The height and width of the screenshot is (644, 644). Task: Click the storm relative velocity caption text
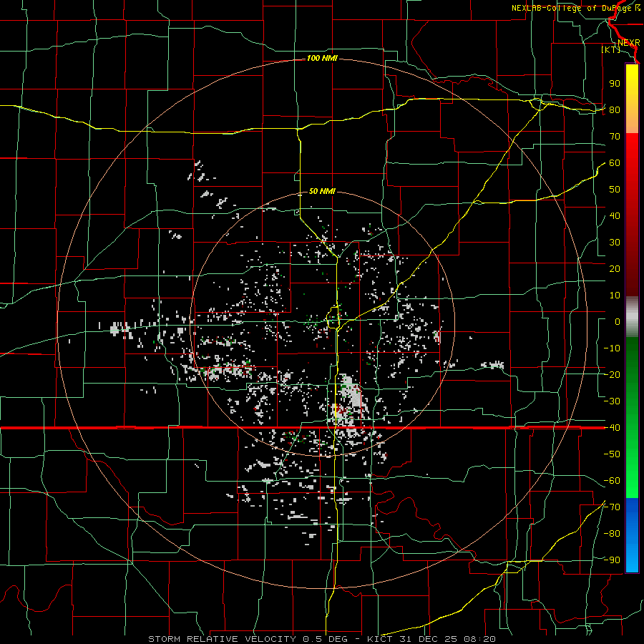click(322, 639)
